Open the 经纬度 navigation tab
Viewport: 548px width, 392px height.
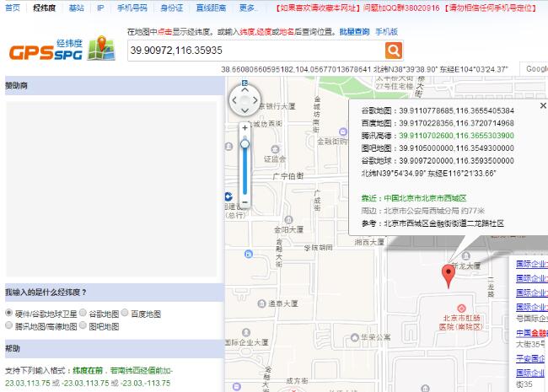click(45, 8)
